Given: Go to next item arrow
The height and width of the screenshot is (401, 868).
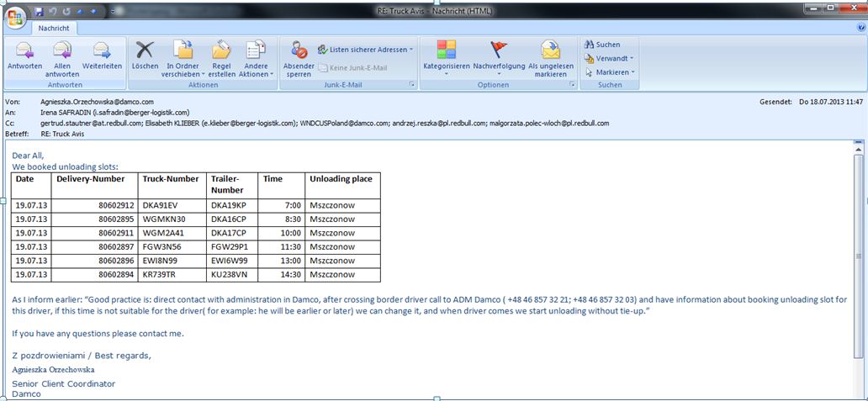Looking at the screenshot, I should [92, 11].
